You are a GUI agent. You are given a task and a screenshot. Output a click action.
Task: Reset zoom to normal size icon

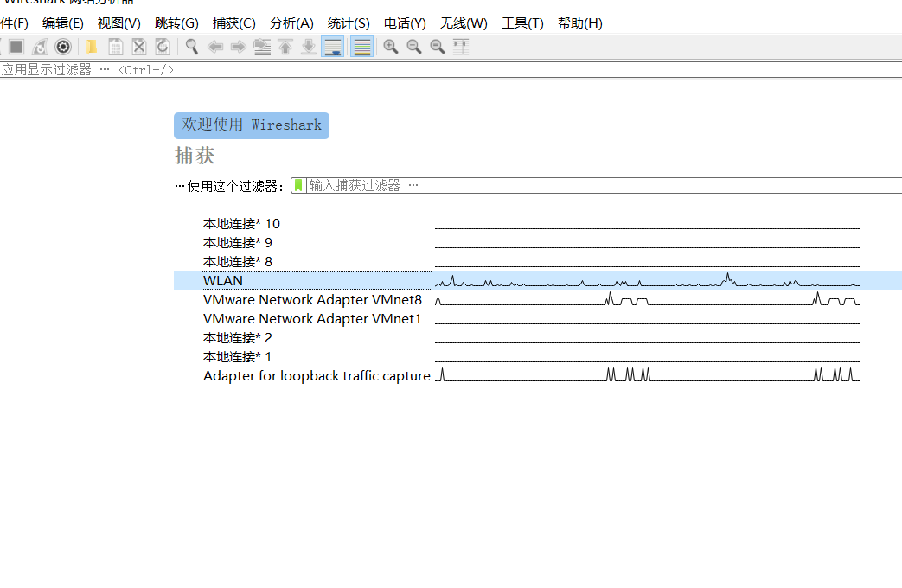coord(438,47)
